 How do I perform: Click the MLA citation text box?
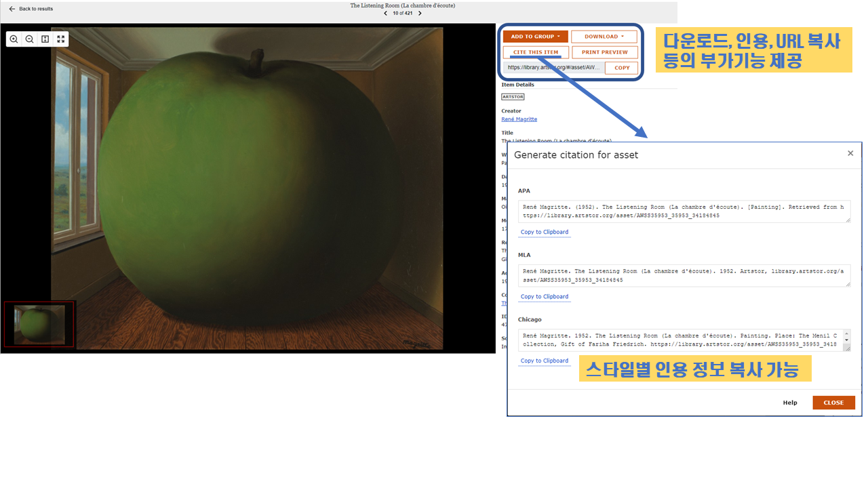(684, 275)
